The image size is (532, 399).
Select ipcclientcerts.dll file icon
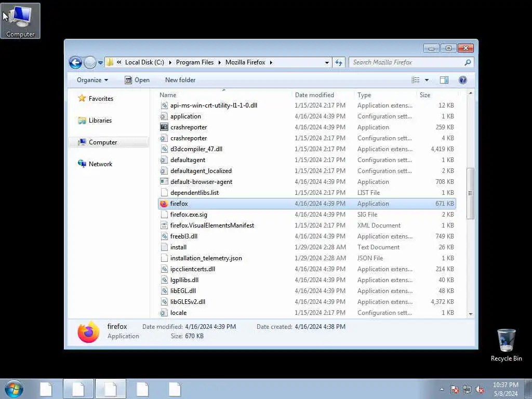[x=164, y=269]
